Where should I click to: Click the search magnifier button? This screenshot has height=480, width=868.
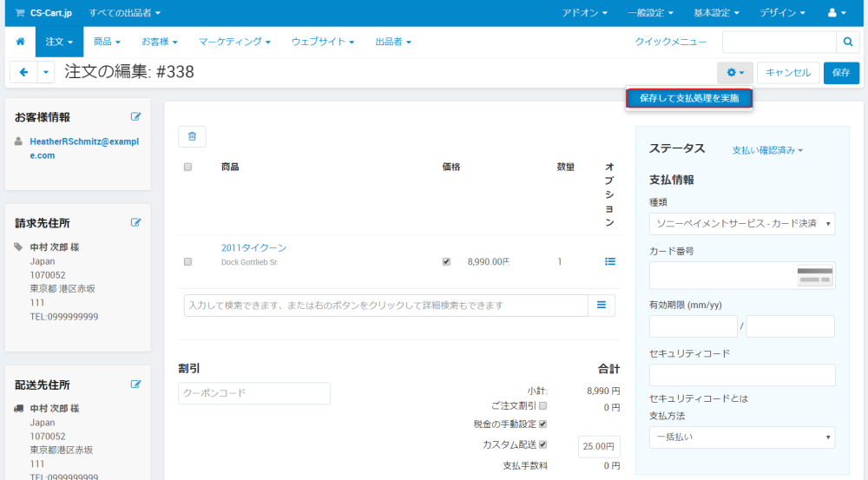pyautogui.click(x=847, y=42)
